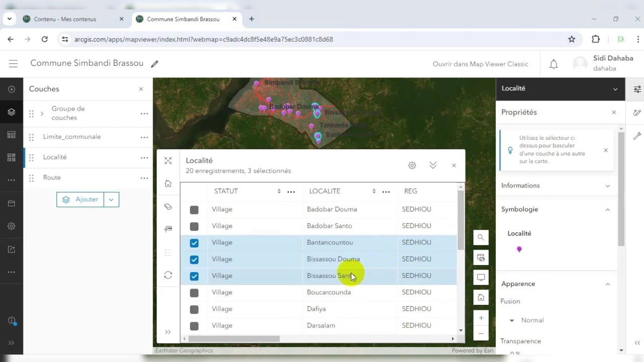The height and width of the screenshot is (362, 644).
Task: Open the tables icon in dark sidebar
Action: click(x=12, y=135)
